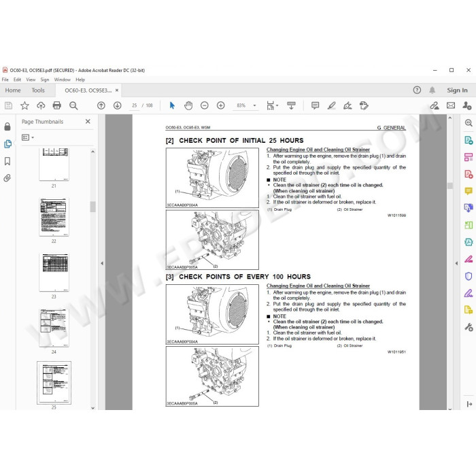Click the thumbnails panel scrollbar handle
The height and width of the screenshot is (476, 476).
pos(93,207)
